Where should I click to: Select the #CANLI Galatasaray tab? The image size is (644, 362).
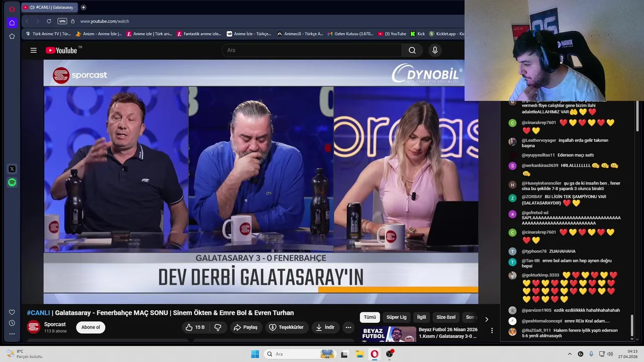tap(49, 7)
